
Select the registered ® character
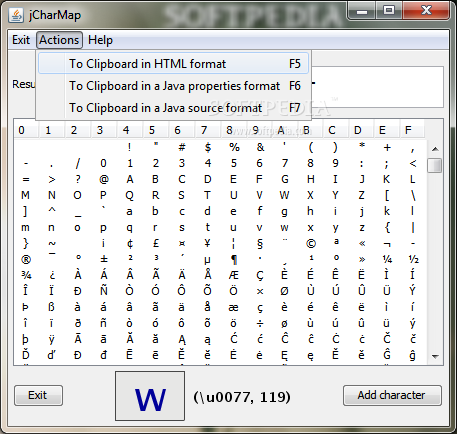point(26,259)
